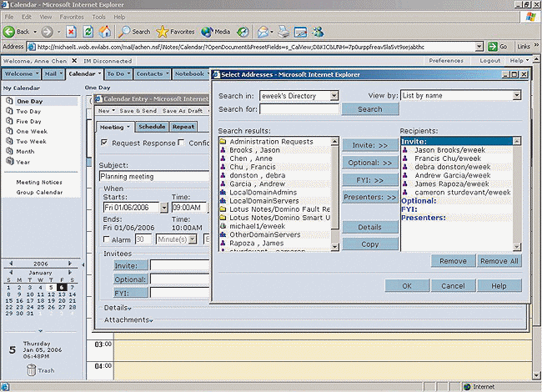
Task: Open the Starts date dropdown
Action: [x=163, y=208]
